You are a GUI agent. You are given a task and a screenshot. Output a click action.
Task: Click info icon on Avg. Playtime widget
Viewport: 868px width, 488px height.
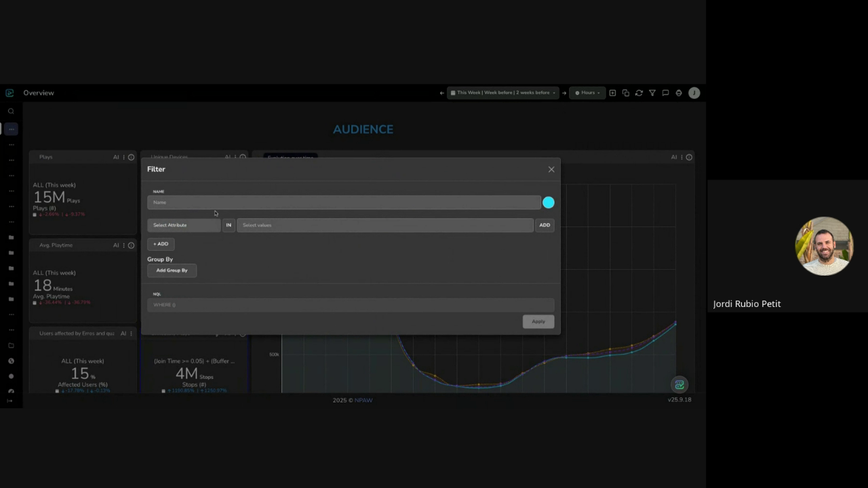point(132,245)
